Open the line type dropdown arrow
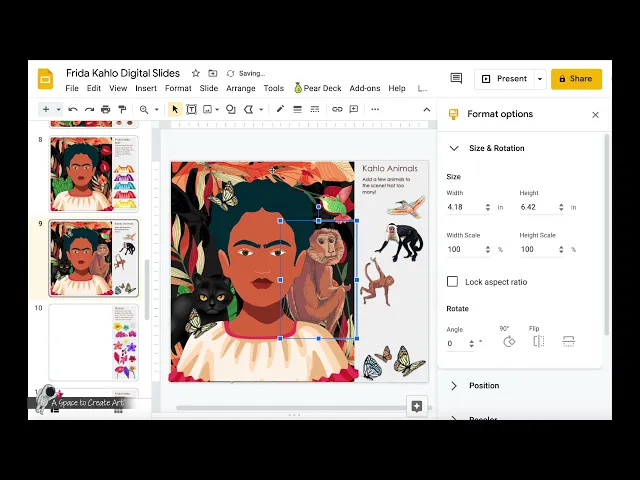This screenshot has height=480, width=640. tap(261, 109)
